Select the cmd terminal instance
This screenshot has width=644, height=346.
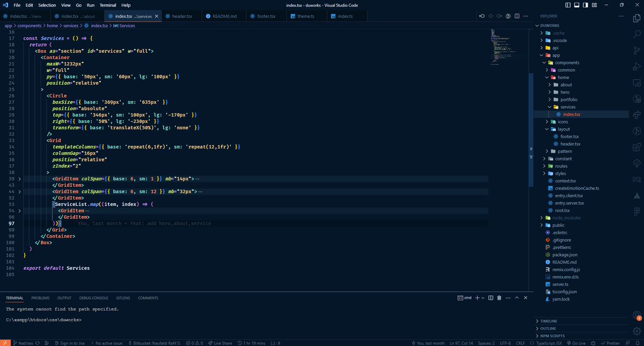[464, 298]
